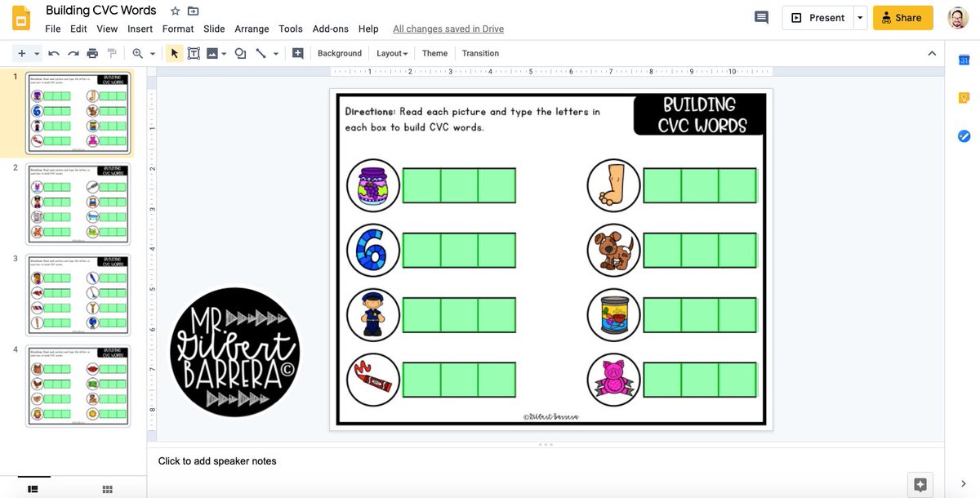This screenshot has height=498, width=980.
Task: Select slide 2 thumbnail
Action: (78, 204)
